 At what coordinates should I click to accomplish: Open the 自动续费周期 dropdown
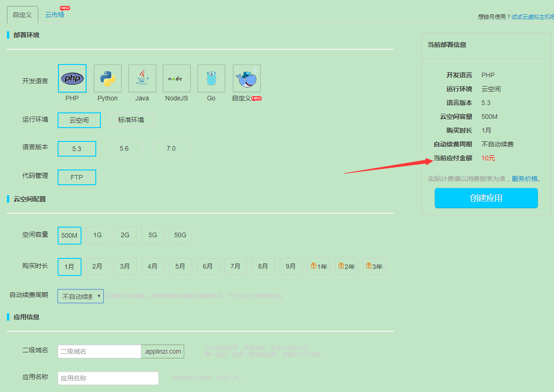pos(81,296)
